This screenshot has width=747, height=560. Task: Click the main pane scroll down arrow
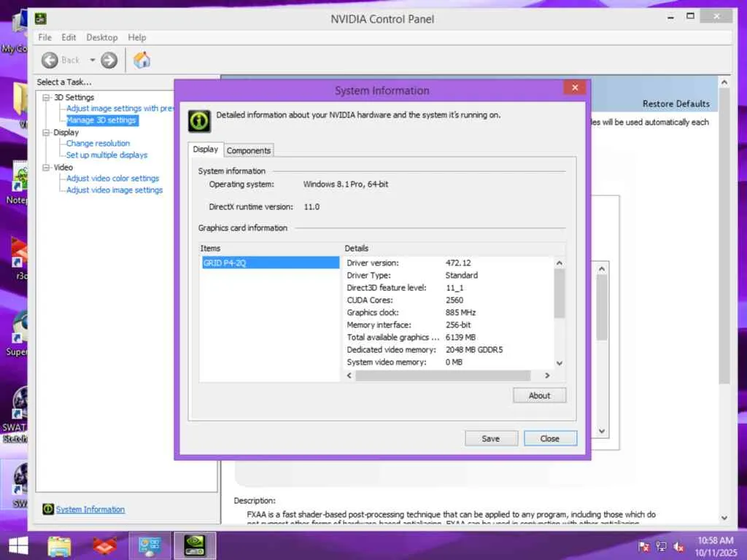pyautogui.click(x=724, y=518)
